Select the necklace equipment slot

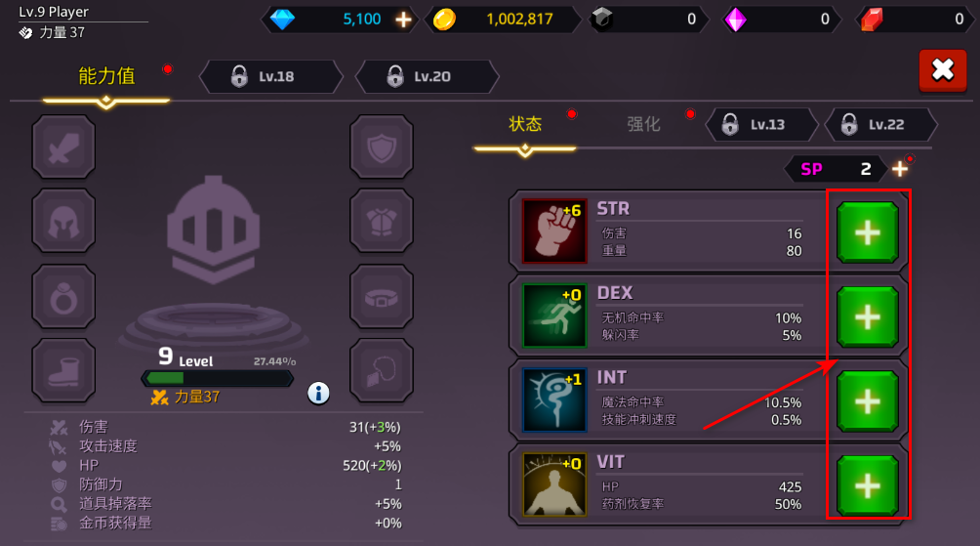click(382, 370)
